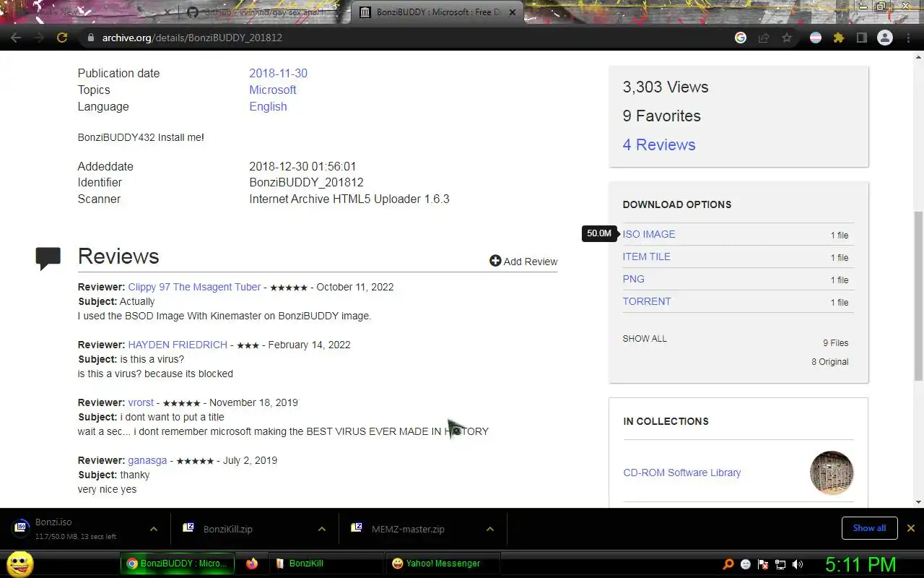
Task: Click the search icon in system tray
Action: click(728, 564)
